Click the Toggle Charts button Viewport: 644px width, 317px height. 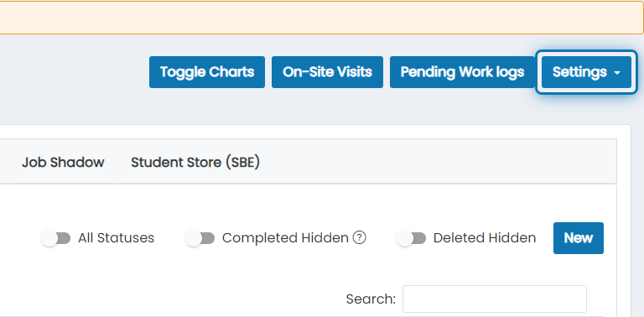pos(207,72)
